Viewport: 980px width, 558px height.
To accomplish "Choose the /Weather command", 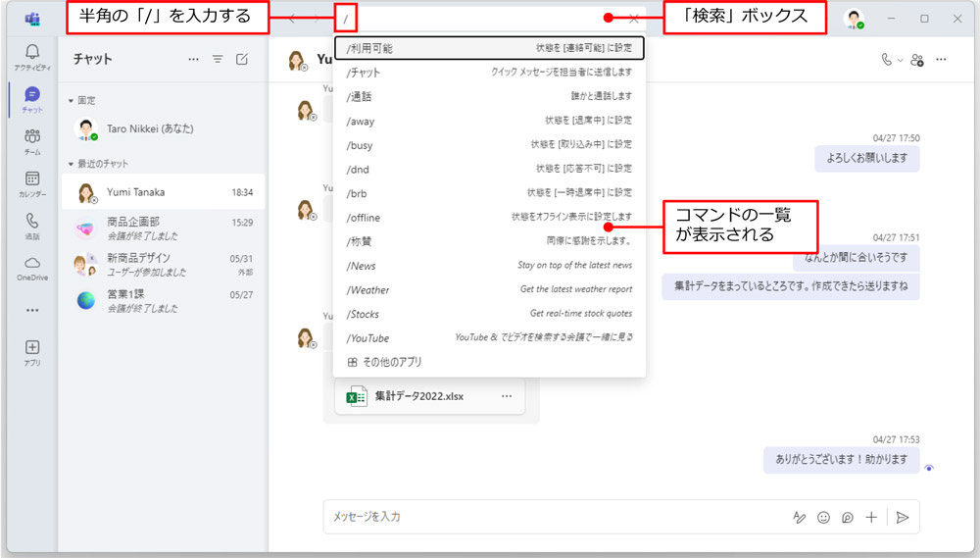I will coord(489,289).
